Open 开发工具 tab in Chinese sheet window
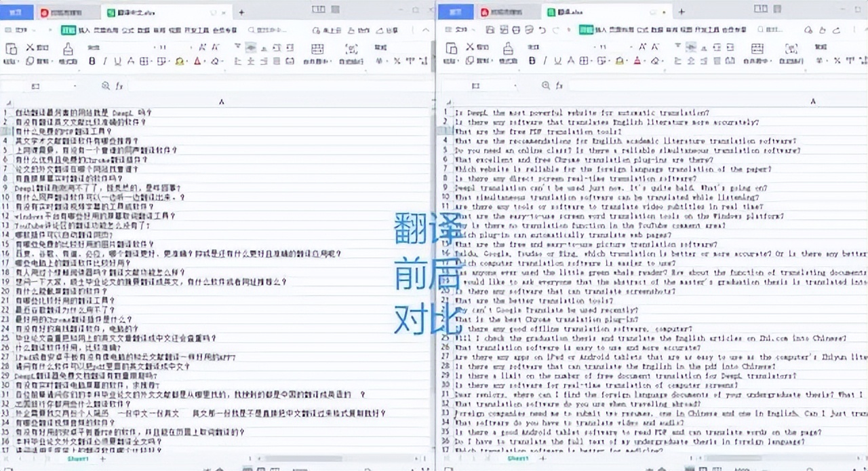868x471 pixels. pyautogui.click(x=197, y=30)
